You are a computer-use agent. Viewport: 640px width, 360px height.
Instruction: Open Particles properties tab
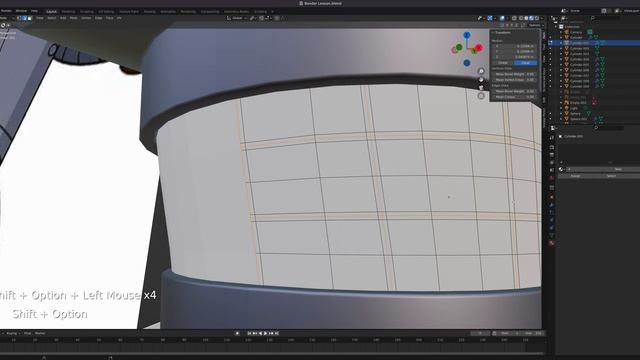552,212
